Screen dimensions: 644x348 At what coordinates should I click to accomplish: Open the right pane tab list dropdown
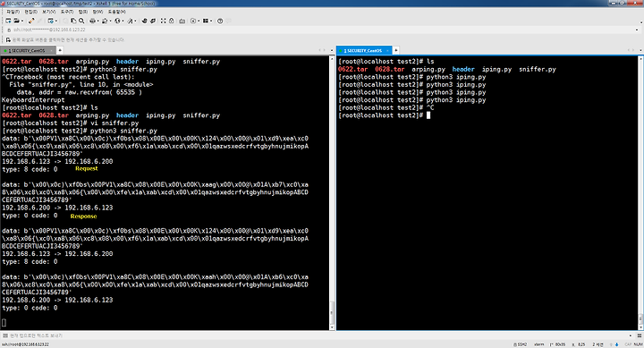point(640,50)
